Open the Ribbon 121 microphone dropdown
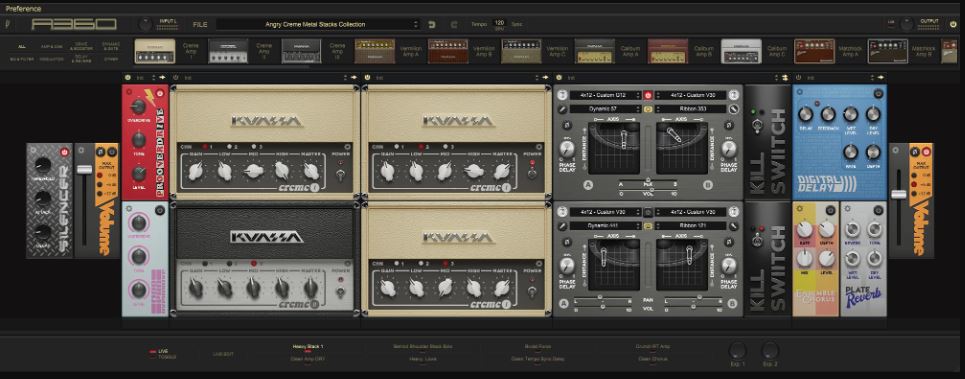Image resolution: width=965 pixels, height=379 pixels. click(691, 225)
